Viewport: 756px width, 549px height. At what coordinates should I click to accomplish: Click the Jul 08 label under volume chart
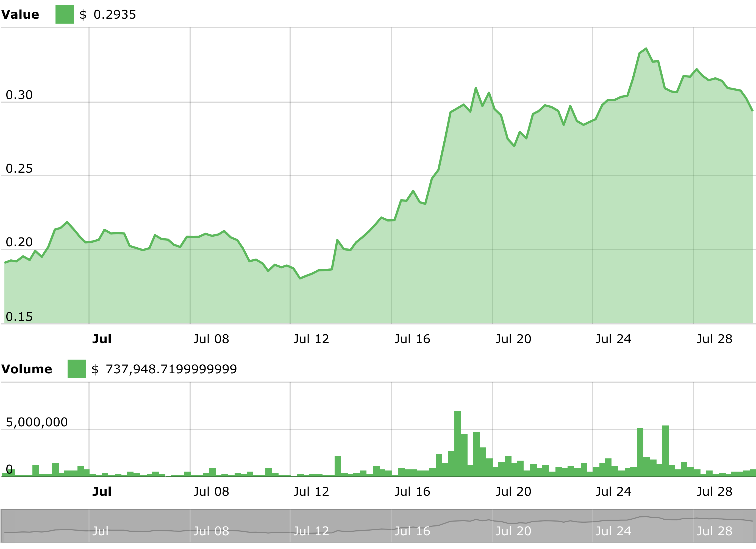tap(211, 492)
